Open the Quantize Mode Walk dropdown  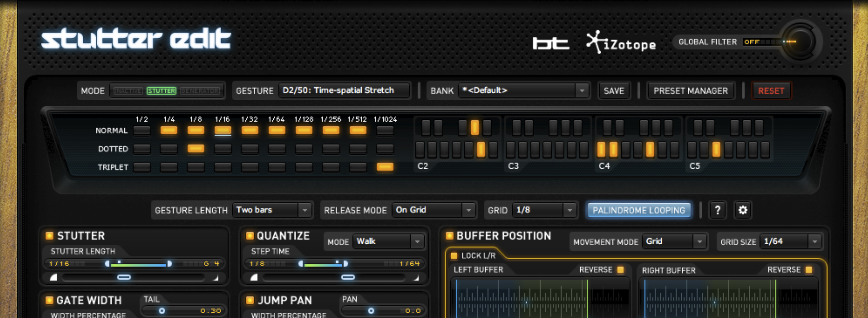(x=389, y=241)
